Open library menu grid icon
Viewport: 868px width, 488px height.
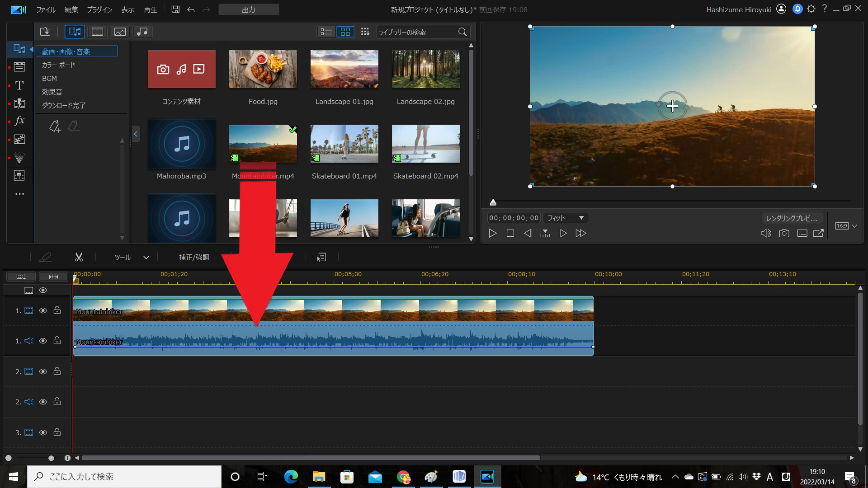pos(365,32)
